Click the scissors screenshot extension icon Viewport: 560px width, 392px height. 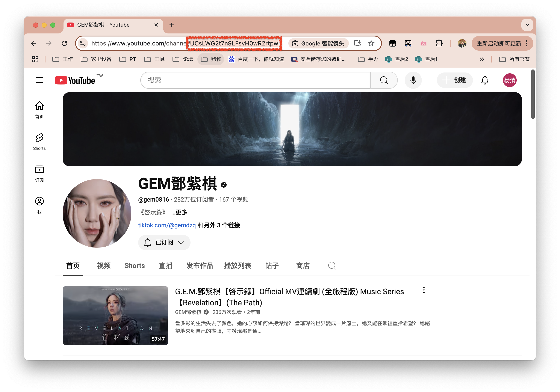tap(408, 43)
